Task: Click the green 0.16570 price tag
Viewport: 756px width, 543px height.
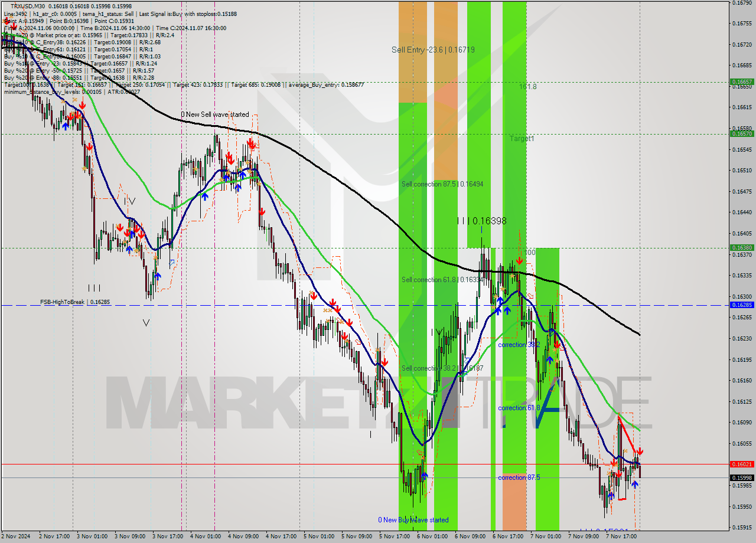Action: [x=742, y=134]
